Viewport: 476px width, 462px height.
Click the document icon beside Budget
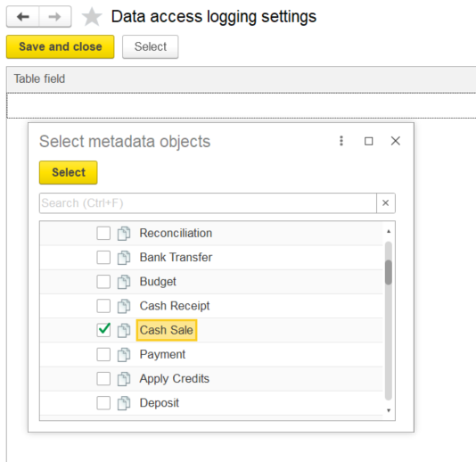(124, 282)
